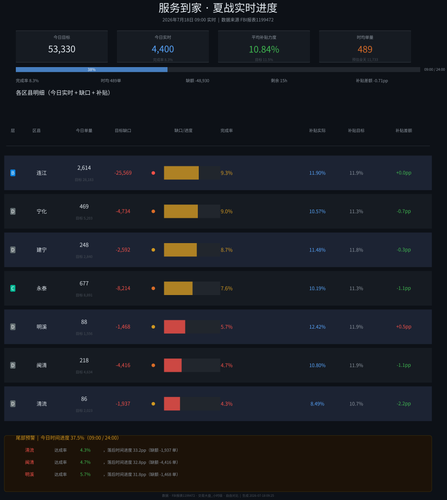Click the district name 永泰

click(x=42, y=288)
